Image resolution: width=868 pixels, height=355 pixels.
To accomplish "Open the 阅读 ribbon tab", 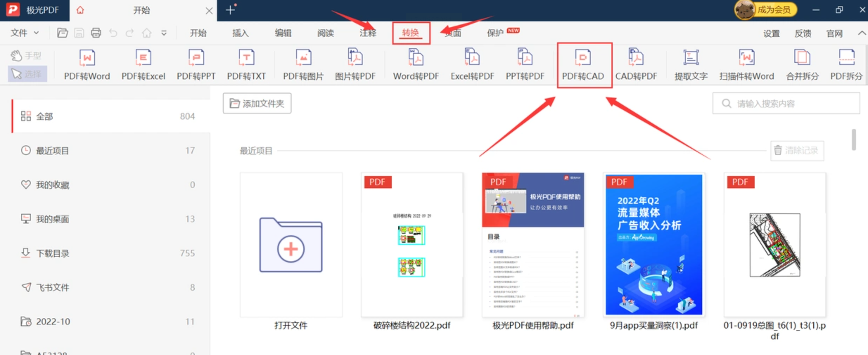I will click(325, 33).
